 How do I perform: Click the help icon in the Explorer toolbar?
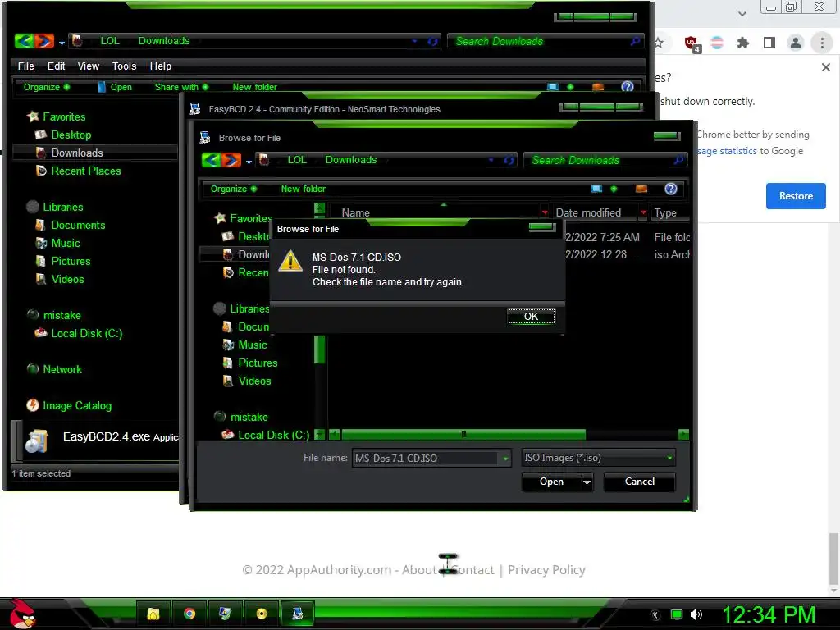point(628,87)
